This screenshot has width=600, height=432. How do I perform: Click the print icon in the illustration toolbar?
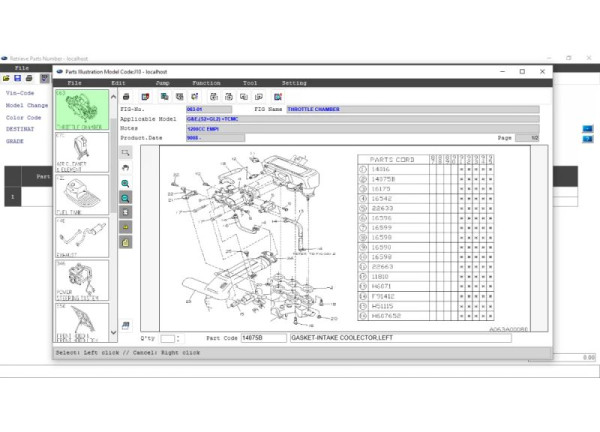pos(128,96)
